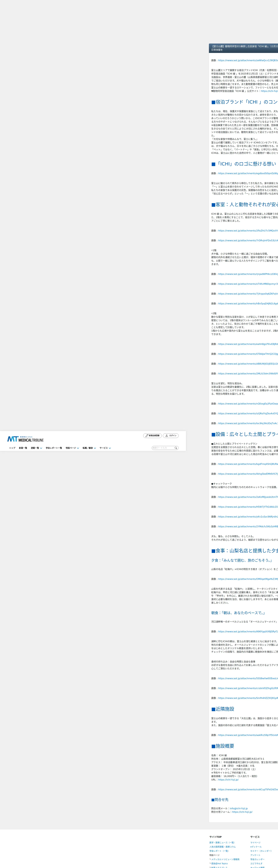Screen dimensions: 278x868
Task: Click the ログイン button
Action: click(171, 436)
